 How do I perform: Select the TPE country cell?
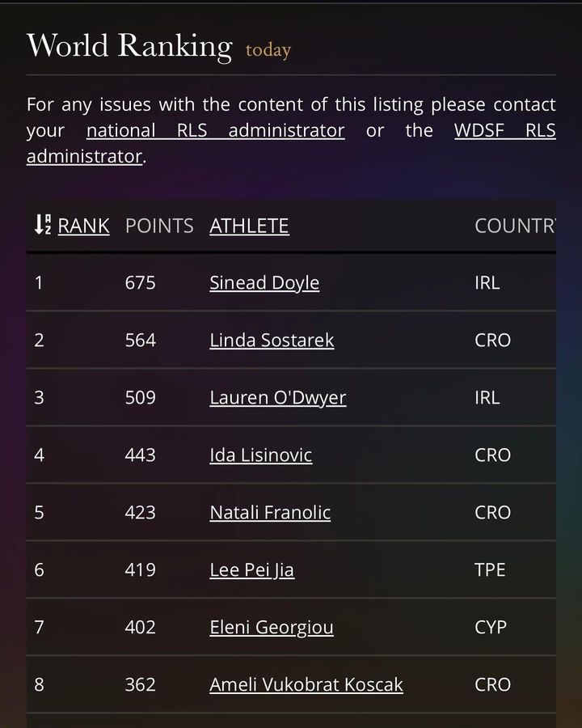[x=490, y=570]
